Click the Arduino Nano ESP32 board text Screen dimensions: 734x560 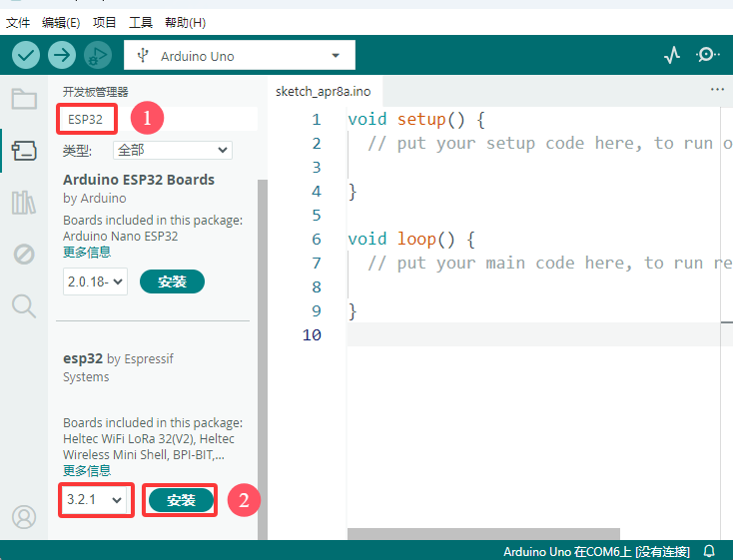pos(120,236)
